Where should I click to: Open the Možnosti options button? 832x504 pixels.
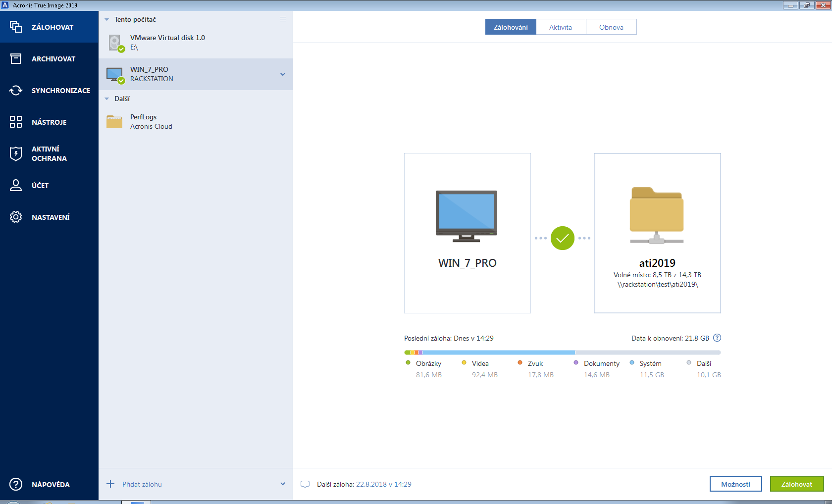pyautogui.click(x=735, y=484)
